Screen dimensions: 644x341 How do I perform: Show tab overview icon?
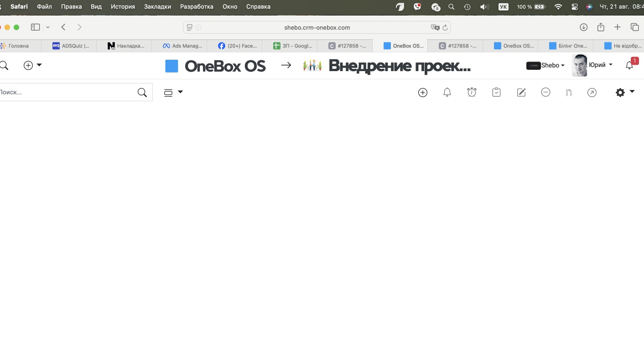click(x=634, y=27)
